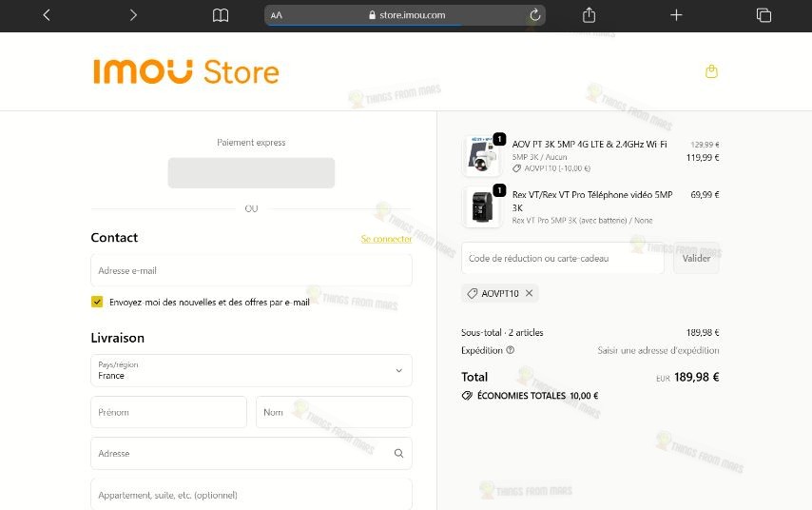Click the search icon in Adresse field

[398, 454]
